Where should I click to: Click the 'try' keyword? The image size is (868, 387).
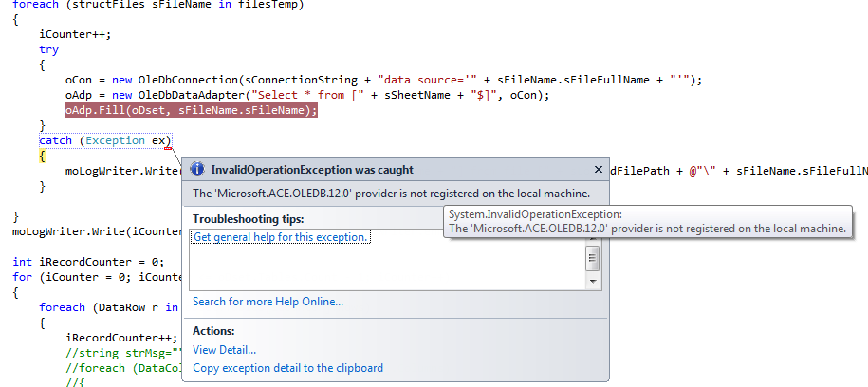pos(48,49)
